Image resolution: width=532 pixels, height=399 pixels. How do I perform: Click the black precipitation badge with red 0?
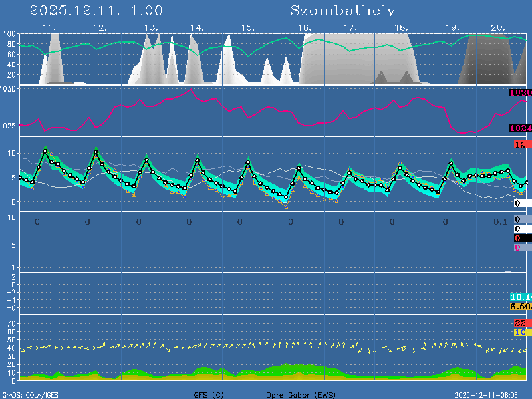[521, 238]
